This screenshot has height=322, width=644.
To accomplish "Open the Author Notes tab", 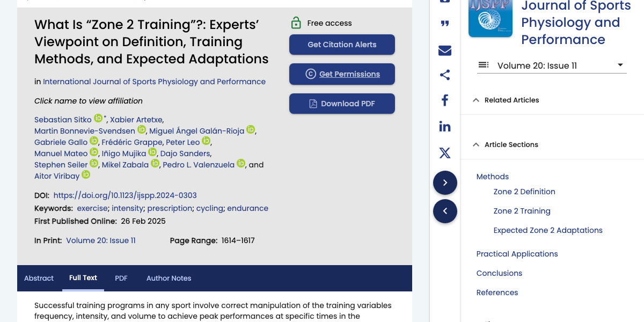I will click(169, 278).
